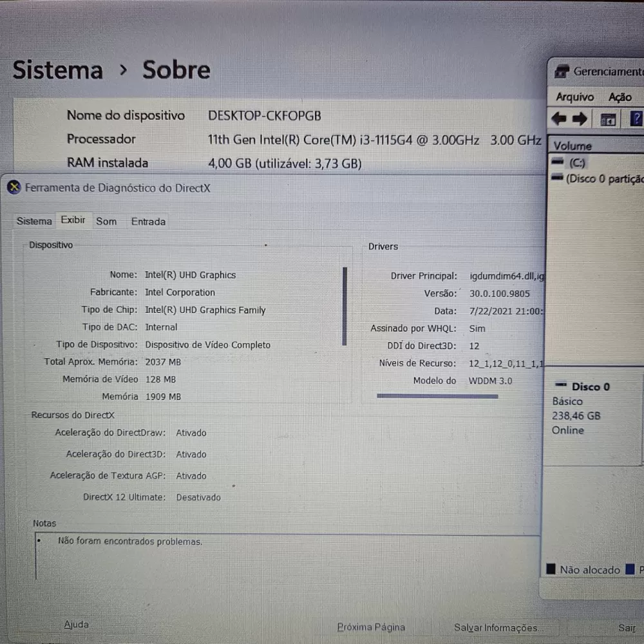Click the Próxima Página button
The image size is (644, 644).
click(372, 627)
